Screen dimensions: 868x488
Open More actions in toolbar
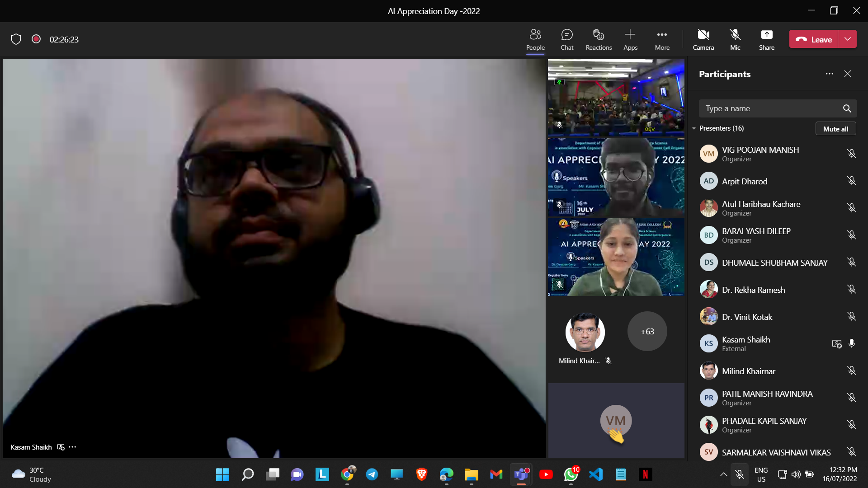tap(662, 39)
